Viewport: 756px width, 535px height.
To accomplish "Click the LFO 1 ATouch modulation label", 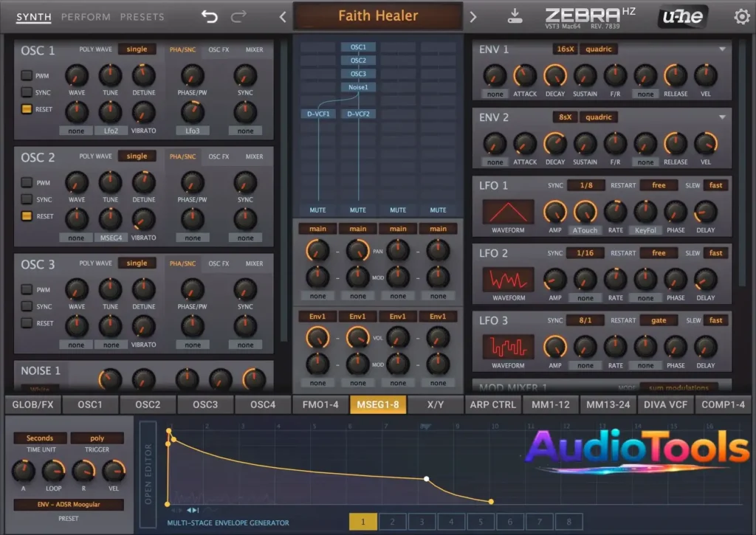I will pos(585,230).
